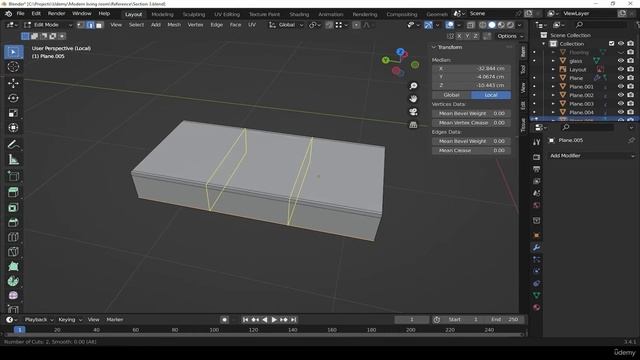
Task: Toggle auto keying record button
Action: tap(224, 320)
